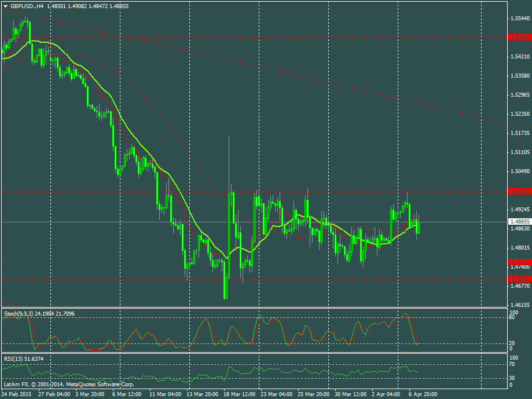Screen dimensions: 532x399
Task: Click the 70 level on RSI scale
Action: [511, 364]
